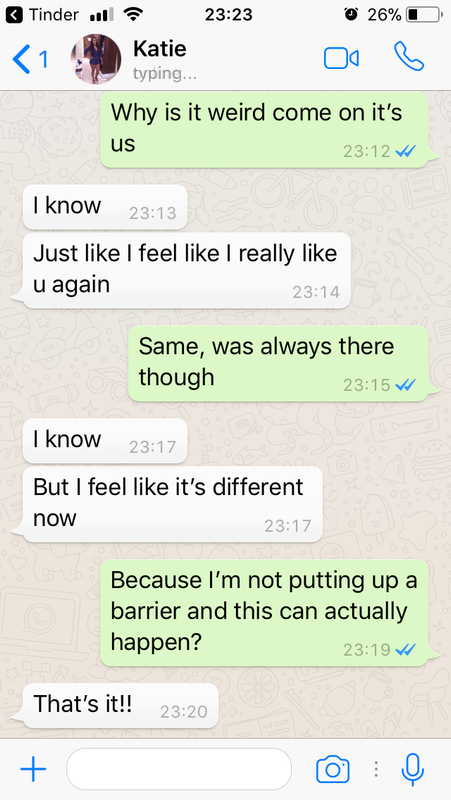Tap the read-receipt ticks on 23:19 message
Image resolution: width=451 pixels, height=800 pixels.
406,649
